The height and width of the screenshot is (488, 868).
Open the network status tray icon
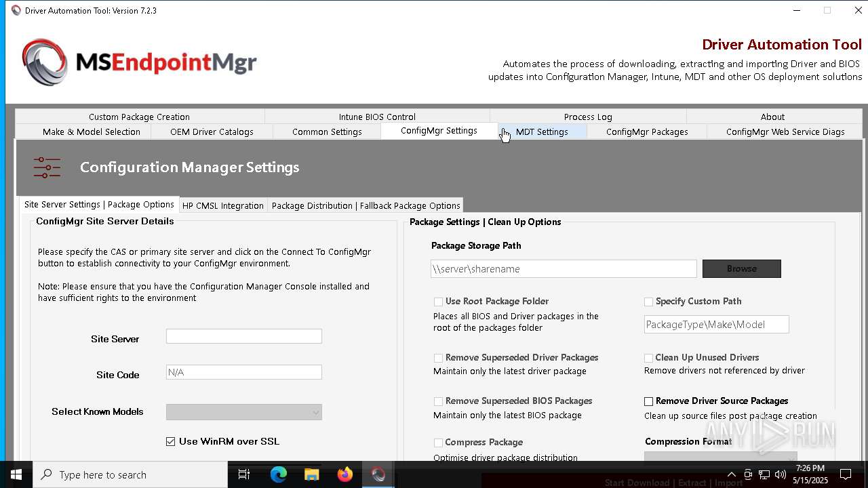coord(764,474)
